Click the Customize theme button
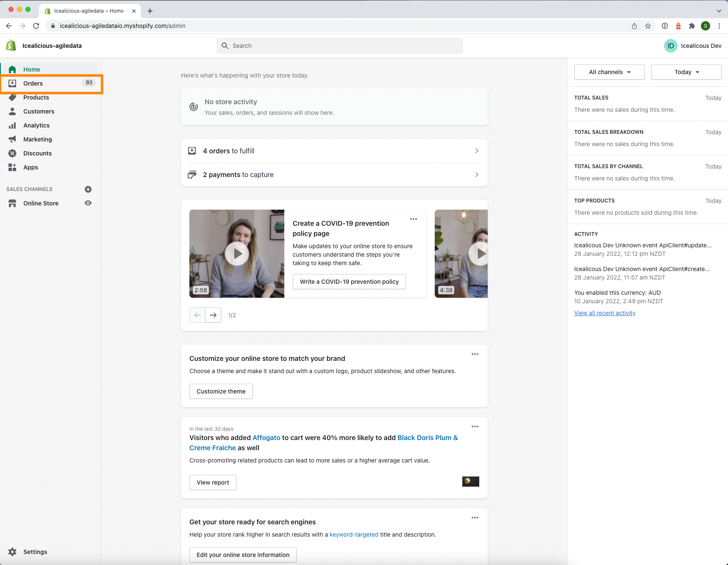 pyautogui.click(x=221, y=391)
